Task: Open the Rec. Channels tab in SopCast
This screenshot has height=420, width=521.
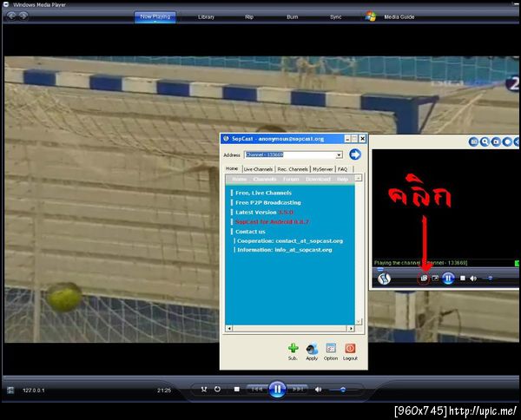Action: pos(293,169)
